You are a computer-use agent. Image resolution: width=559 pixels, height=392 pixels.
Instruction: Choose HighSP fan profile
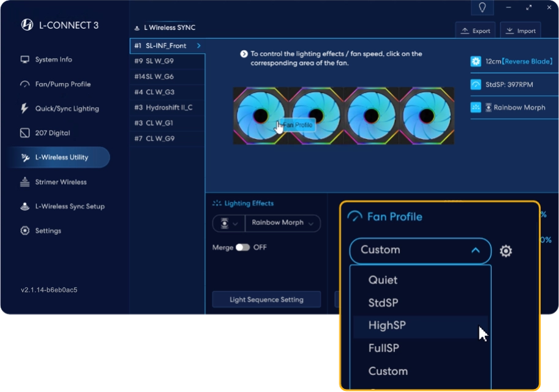(420, 325)
